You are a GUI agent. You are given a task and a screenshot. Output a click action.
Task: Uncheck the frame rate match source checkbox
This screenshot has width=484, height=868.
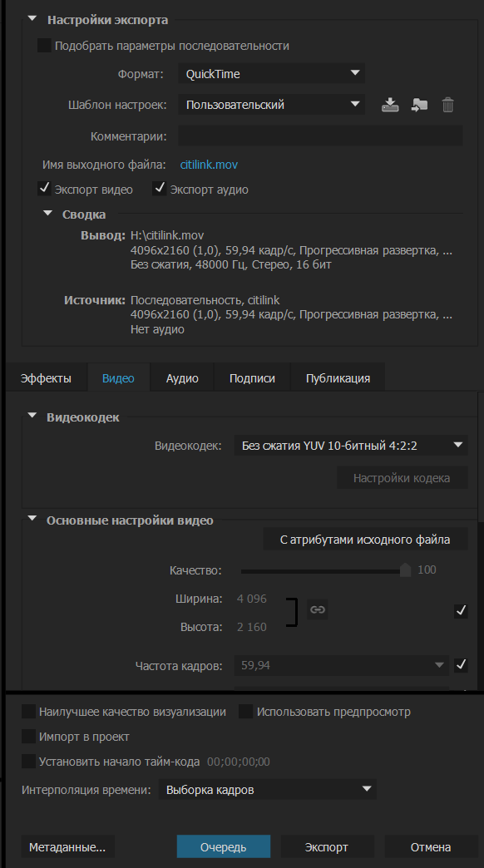[x=461, y=665]
